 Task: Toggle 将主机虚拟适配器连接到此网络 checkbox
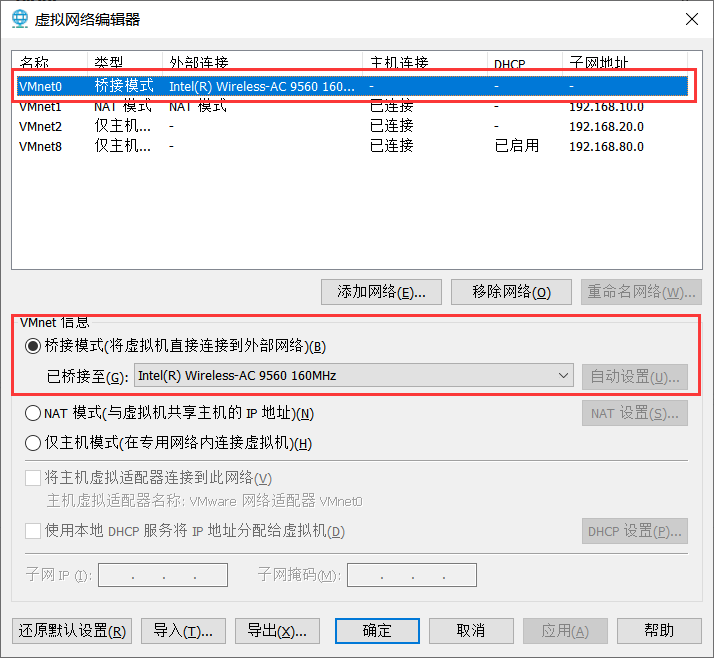[33, 478]
